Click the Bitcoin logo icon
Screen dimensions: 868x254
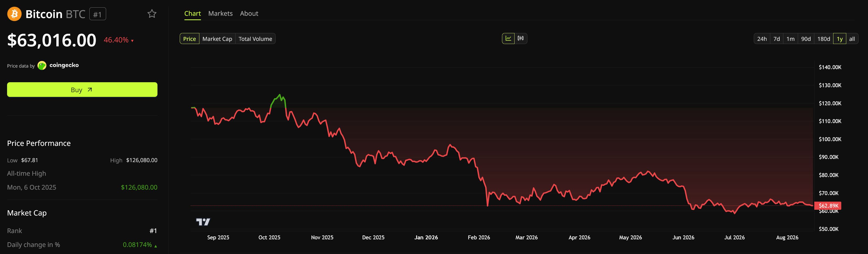[x=14, y=14]
